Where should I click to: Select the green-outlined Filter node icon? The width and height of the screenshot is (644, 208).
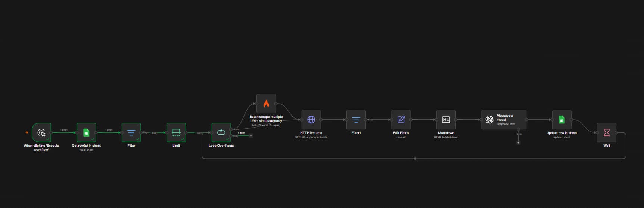coord(131,132)
